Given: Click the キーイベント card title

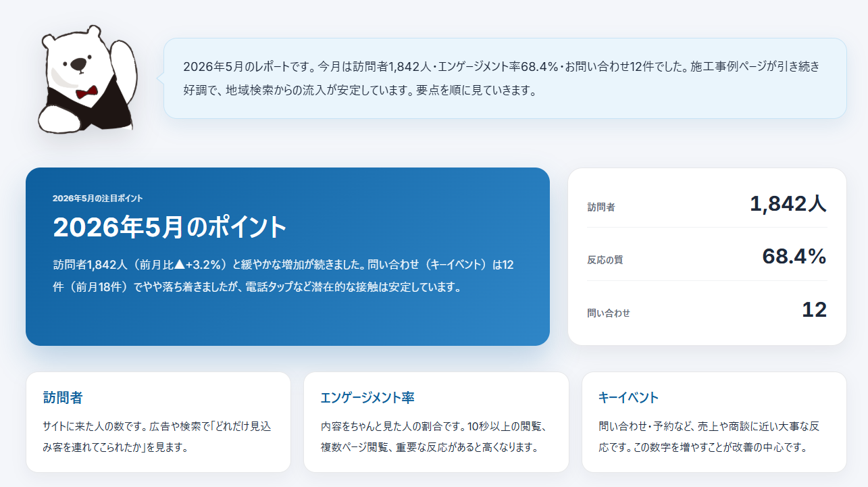Looking at the screenshot, I should 629,398.
